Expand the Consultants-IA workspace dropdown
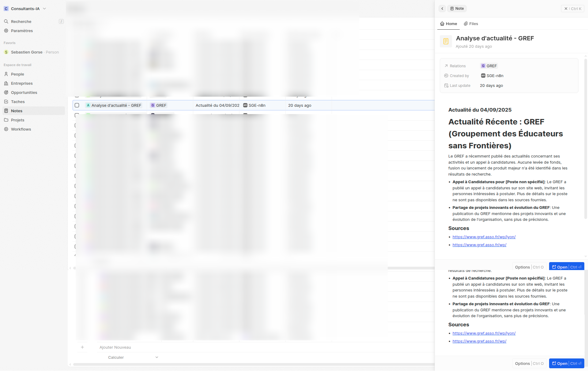 point(44,9)
